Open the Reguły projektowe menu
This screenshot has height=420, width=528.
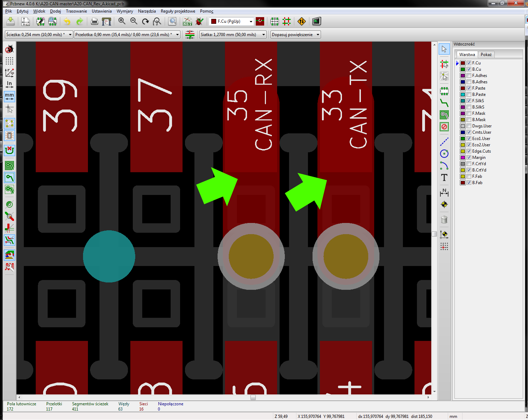[x=178, y=11]
